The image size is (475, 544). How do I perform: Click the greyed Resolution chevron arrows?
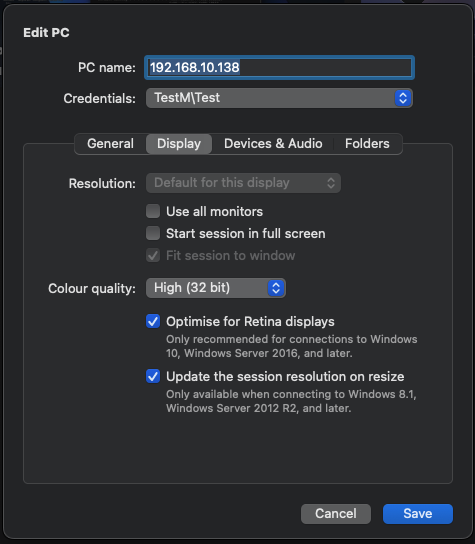coord(331,183)
